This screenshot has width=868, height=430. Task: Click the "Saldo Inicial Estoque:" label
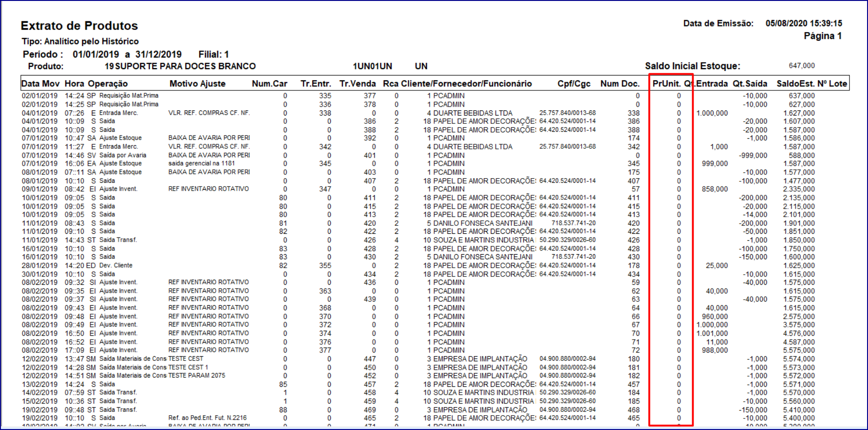693,66
